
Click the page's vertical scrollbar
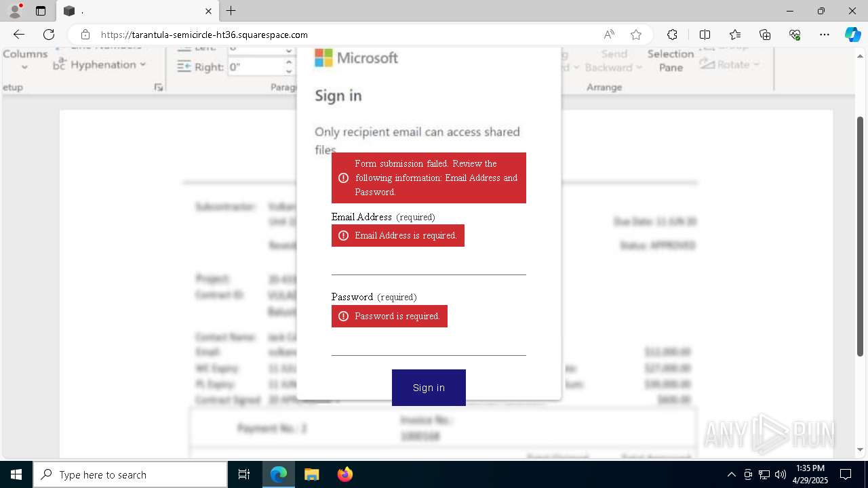(861, 237)
